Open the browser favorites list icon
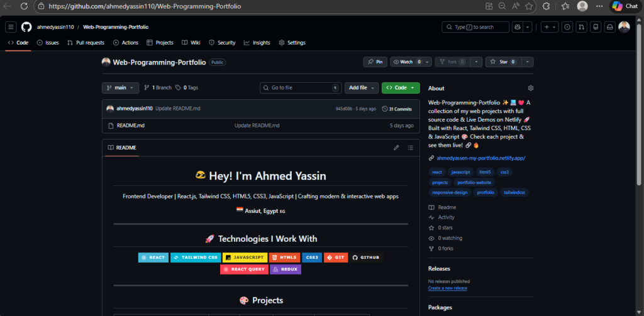644x316 pixels. tap(565, 6)
